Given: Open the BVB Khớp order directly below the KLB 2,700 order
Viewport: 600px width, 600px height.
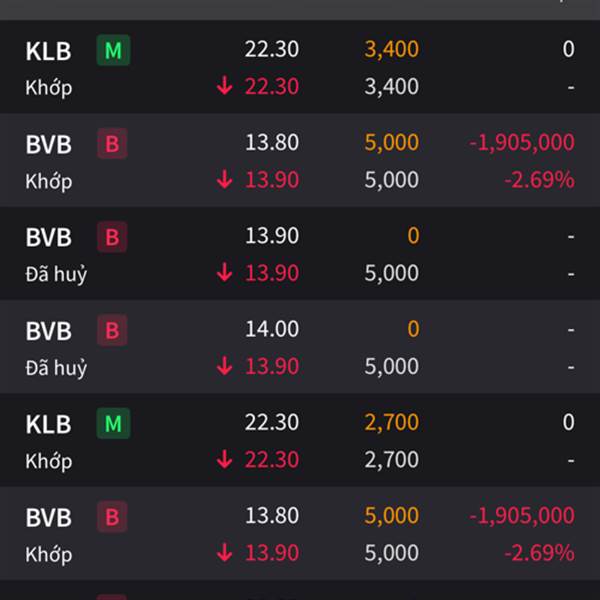Looking at the screenshot, I should point(300,533).
